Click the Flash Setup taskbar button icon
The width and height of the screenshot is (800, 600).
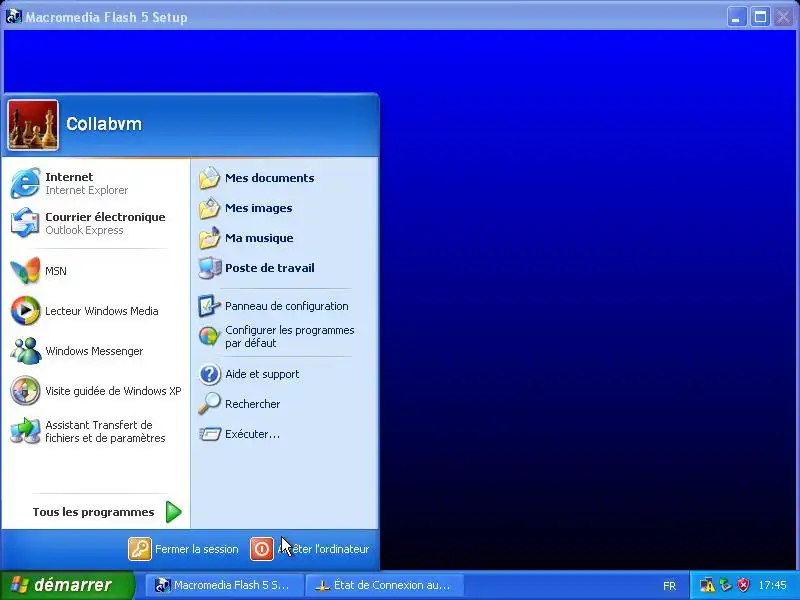coord(162,585)
